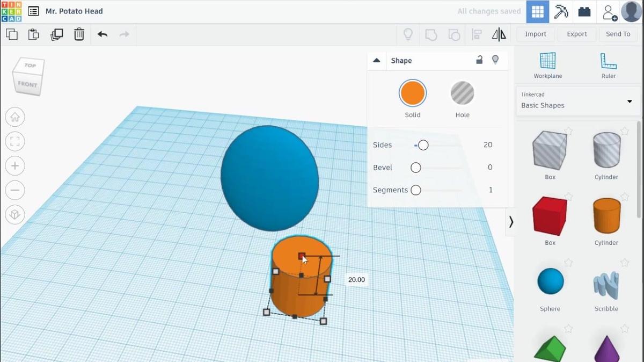Click the Sides value 20
This screenshot has height=362, width=644.
[488, 145]
